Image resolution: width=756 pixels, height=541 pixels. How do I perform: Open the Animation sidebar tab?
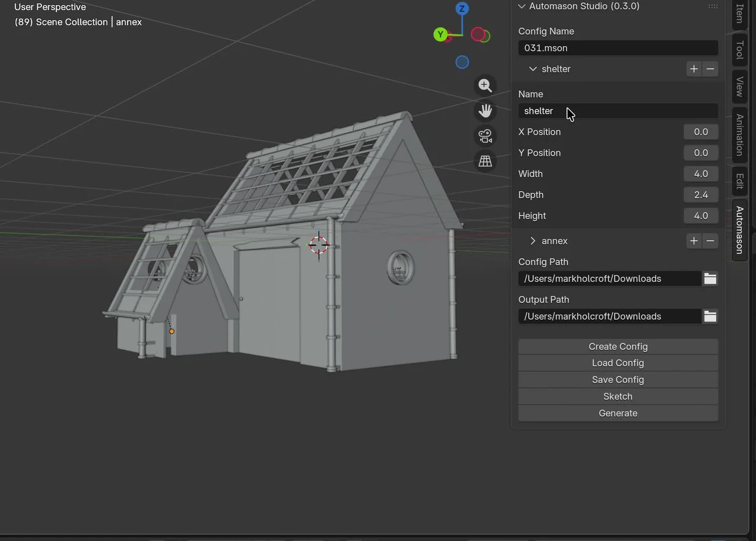click(x=740, y=135)
